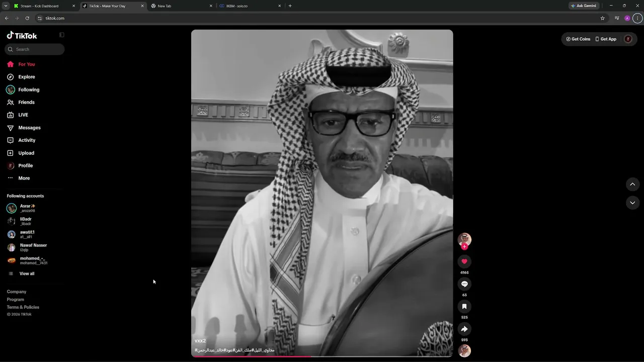Go to the previous video with the up arrow

click(x=632, y=185)
